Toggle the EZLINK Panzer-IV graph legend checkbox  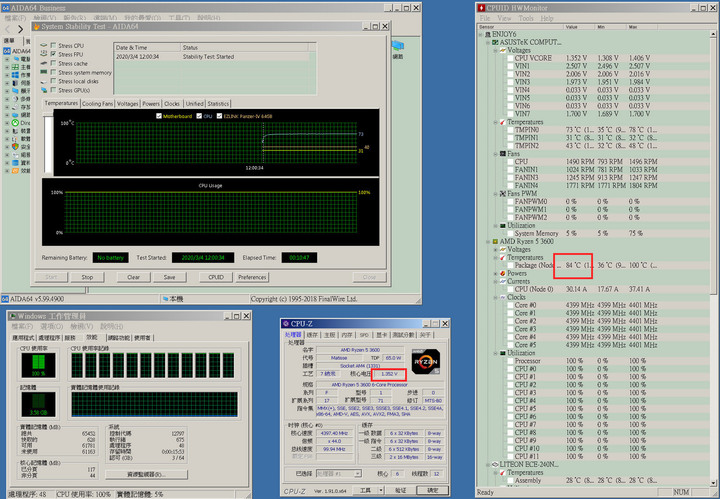pos(219,116)
